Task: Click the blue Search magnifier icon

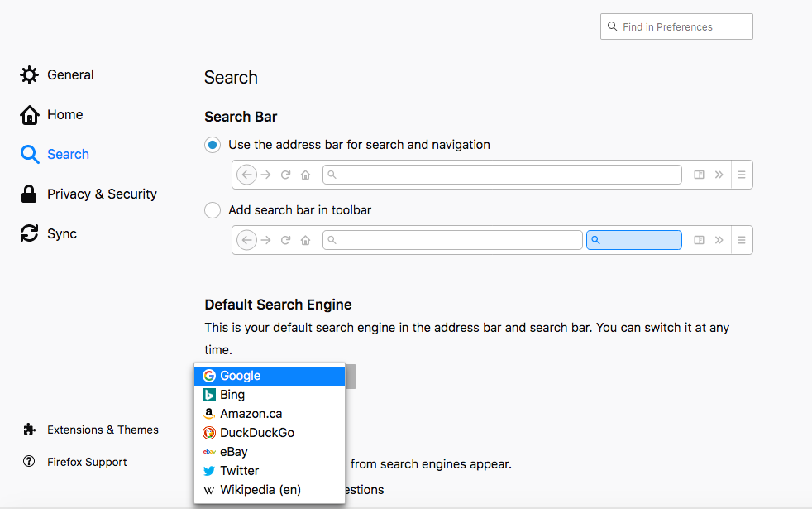Action: (x=30, y=155)
